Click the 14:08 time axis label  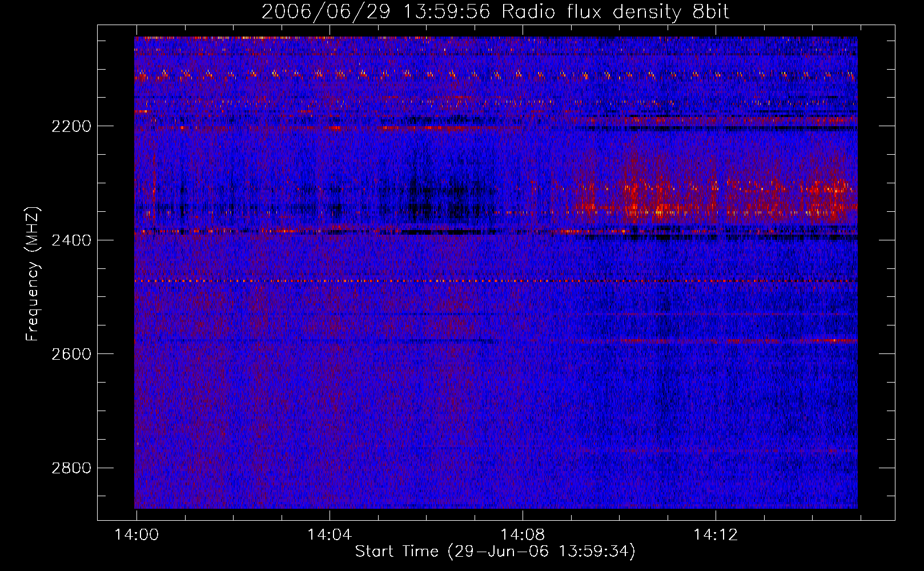[523, 535]
